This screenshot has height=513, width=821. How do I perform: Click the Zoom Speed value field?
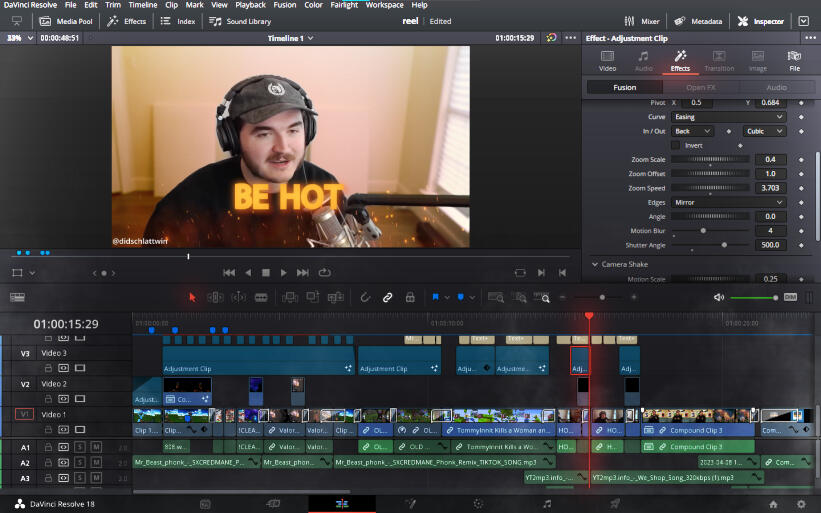click(770, 188)
